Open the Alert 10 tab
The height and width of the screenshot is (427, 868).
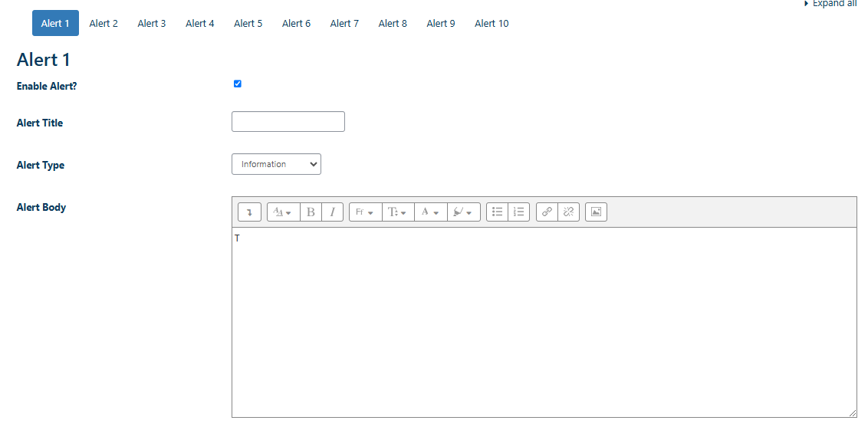492,23
